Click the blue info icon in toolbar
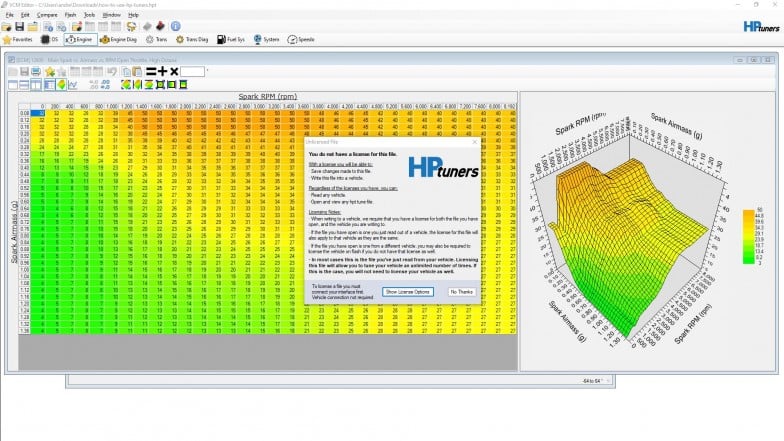Image resolution: width=784 pixels, height=441 pixels. tap(176, 26)
